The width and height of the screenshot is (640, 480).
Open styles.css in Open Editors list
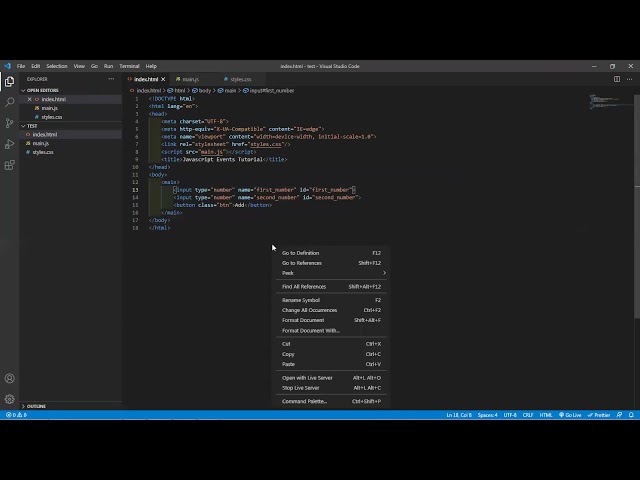pos(71,117)
